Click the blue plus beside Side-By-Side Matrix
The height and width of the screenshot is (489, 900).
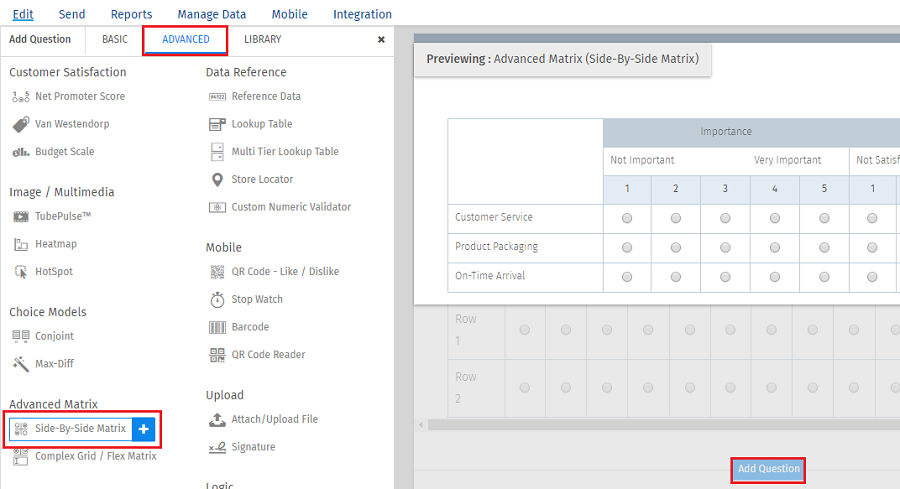pyautogui.click(x=144, y=429)
